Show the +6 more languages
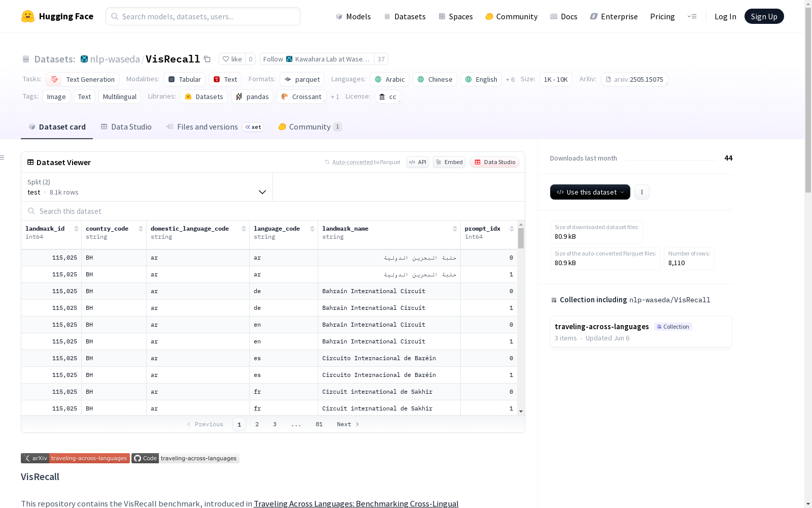The height and width of the screenshot is (508, 812). click(x=510, y=79)
